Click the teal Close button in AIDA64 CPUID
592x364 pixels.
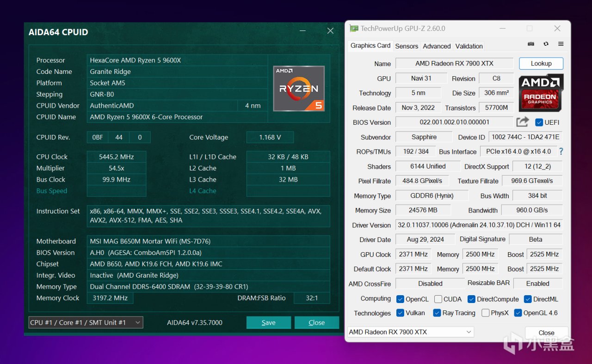click(x=317, y=322)
